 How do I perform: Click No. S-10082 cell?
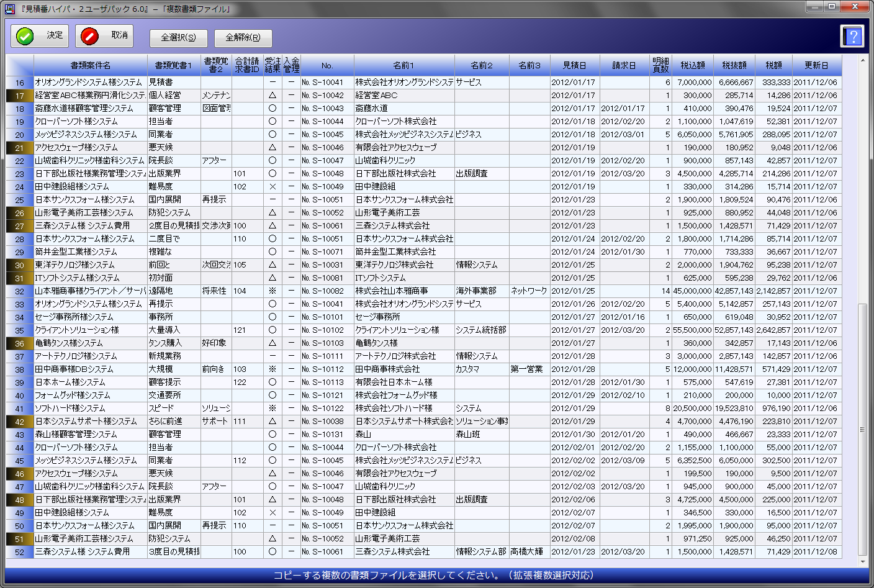(327, 291)
